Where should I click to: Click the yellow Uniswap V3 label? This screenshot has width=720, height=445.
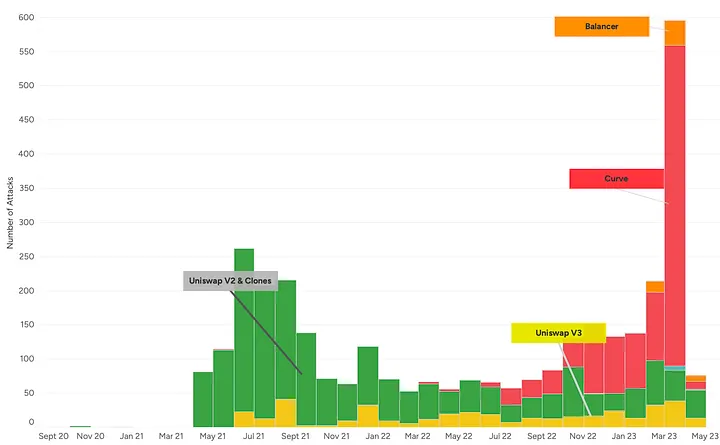(x=558, y=333)
